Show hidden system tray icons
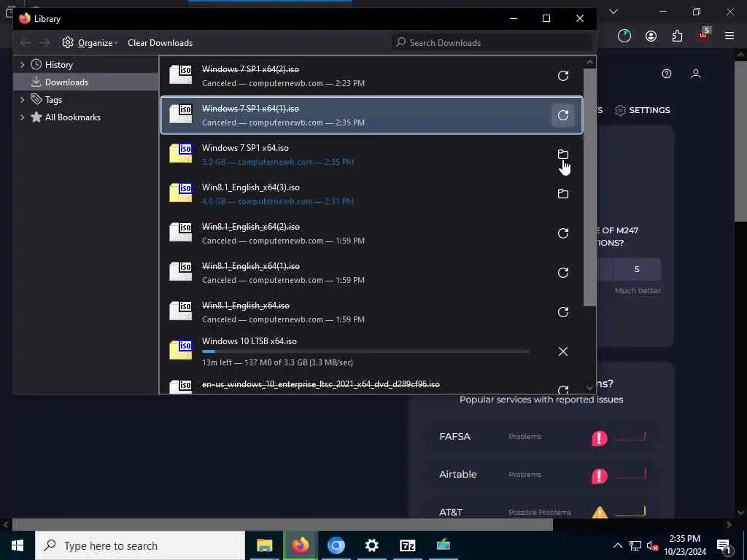Viewport: 747px width, 560px height. (617, 545)
